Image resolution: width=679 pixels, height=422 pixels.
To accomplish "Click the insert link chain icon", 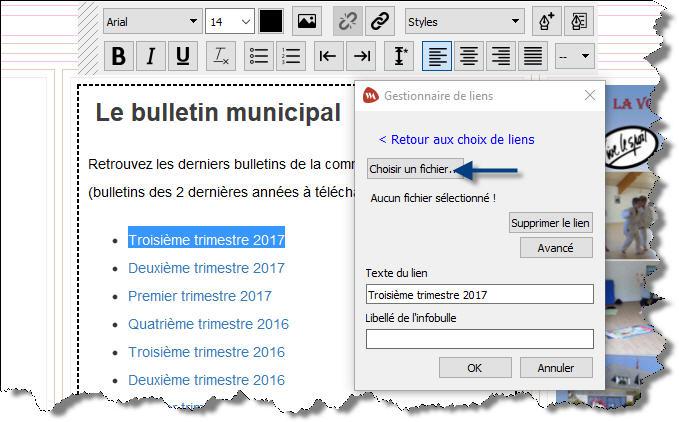I will pos(379,21).
